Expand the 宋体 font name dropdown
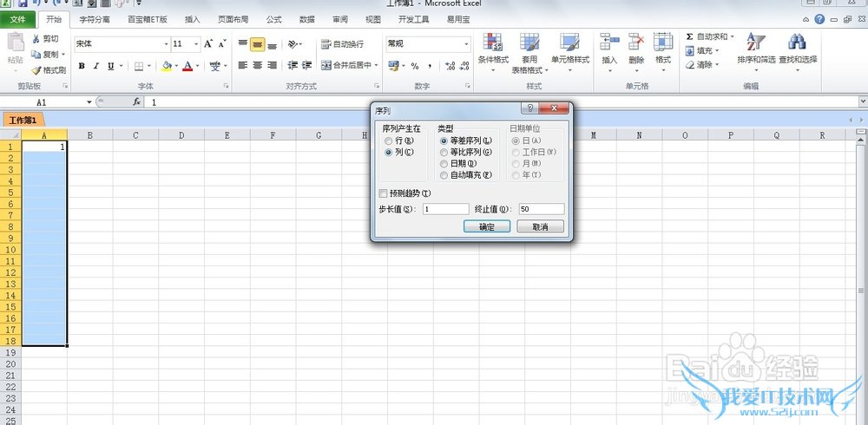The height and width of the screenshot is (425, 868). tap(166, 43)
